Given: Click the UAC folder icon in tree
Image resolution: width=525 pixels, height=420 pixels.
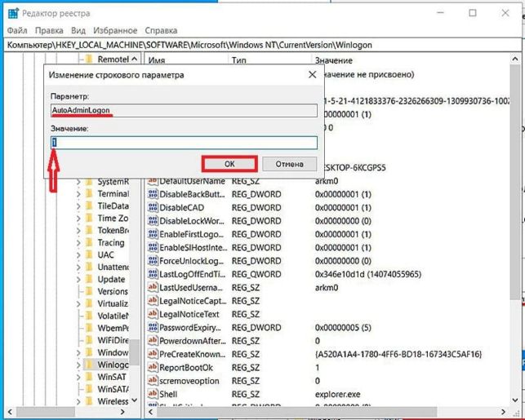Looking at the screenshot, I should 89,254.
